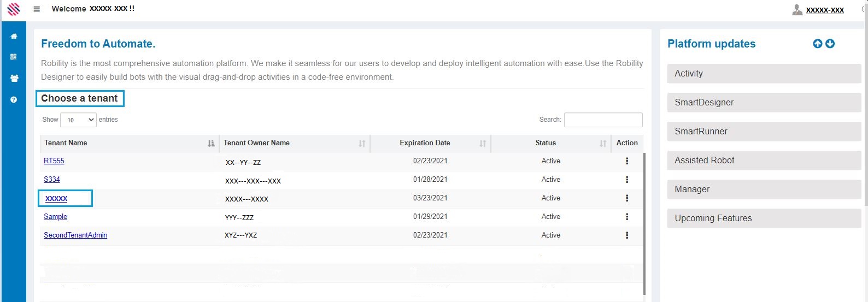Screen dimensions: 868x302
Task: Open action menu for SecondTenantAdmin row
Action: pyautogui.click(x=626, y=235)
